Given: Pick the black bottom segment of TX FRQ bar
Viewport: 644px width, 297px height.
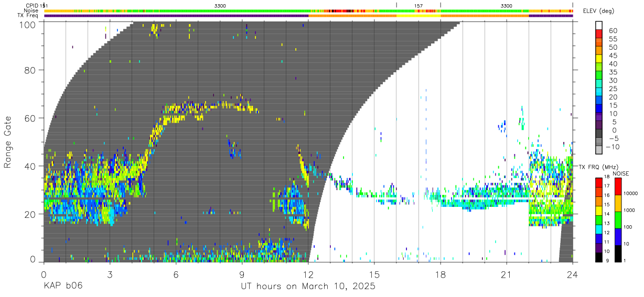Looking at the screenshot, I should point(598,258).
